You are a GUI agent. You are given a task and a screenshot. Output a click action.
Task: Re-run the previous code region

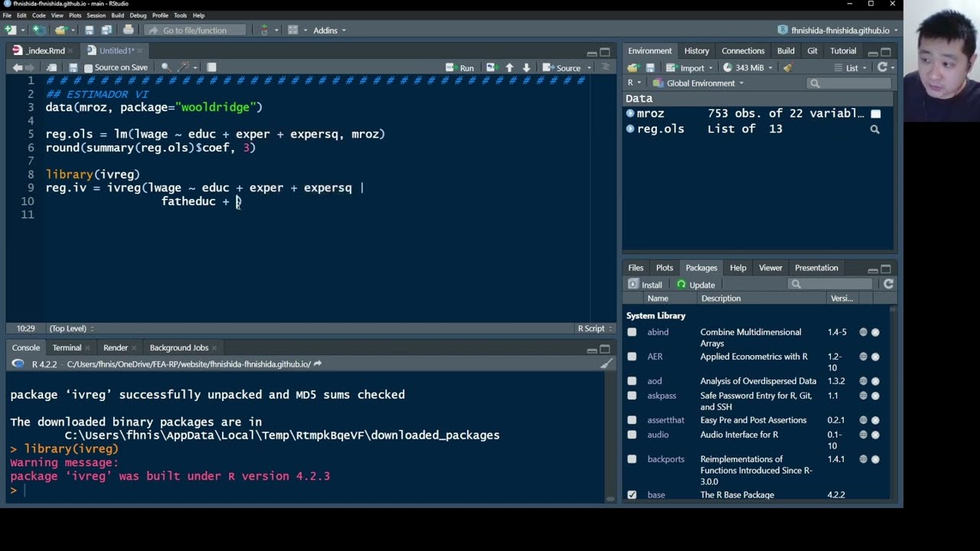491,67
